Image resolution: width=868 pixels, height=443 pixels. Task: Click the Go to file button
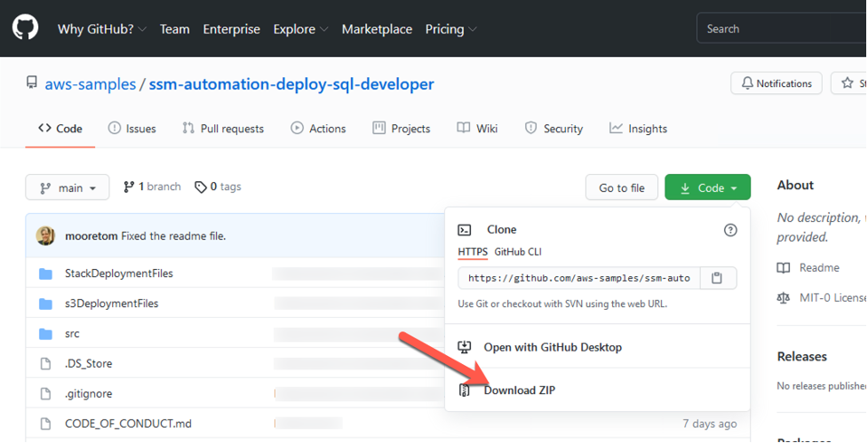tap(622, 187)
